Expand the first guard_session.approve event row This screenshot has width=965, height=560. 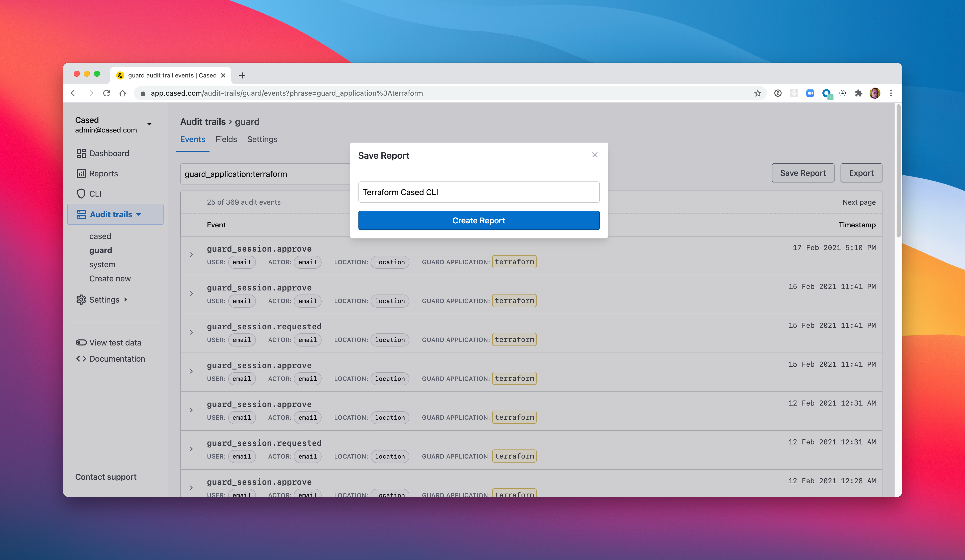click(192, 255)
